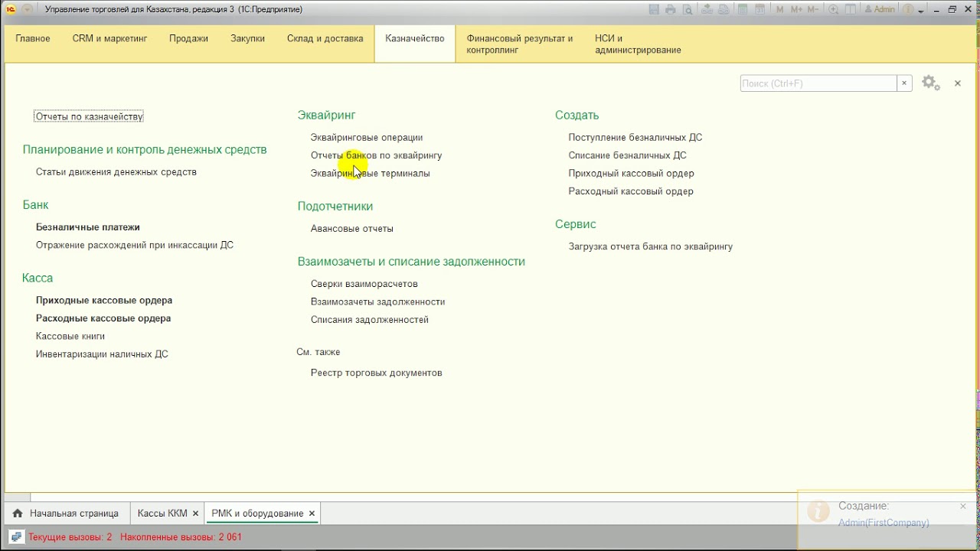
Task: Switch to CRM и маркетинг section
Action: click(109, 39)
